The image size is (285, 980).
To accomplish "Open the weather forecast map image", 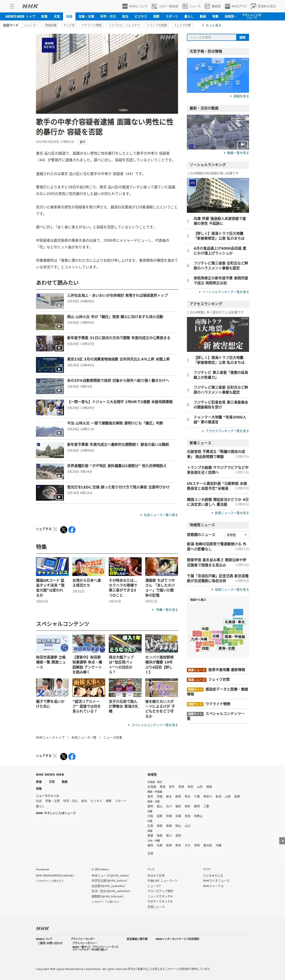I will coord(218,75).
